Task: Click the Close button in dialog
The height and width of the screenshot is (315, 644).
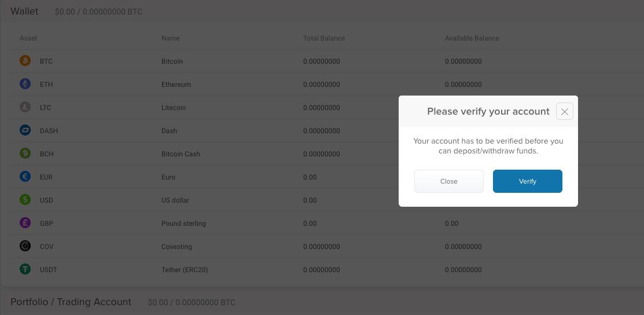Action: coord(448,181)
